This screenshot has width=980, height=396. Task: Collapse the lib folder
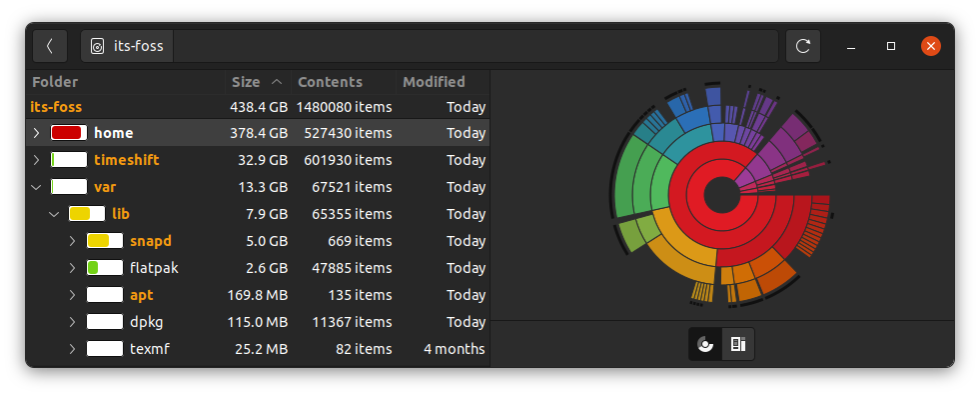point(54,214)
